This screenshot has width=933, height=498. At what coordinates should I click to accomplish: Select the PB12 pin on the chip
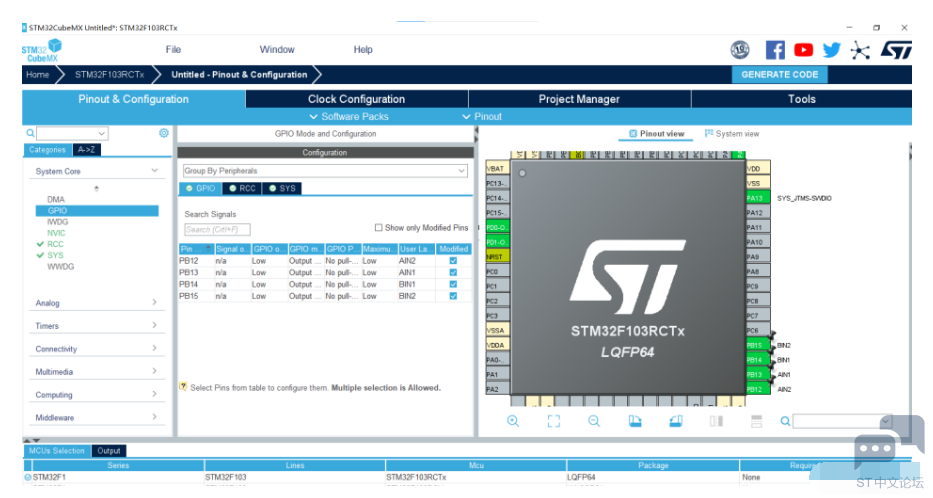757,389
